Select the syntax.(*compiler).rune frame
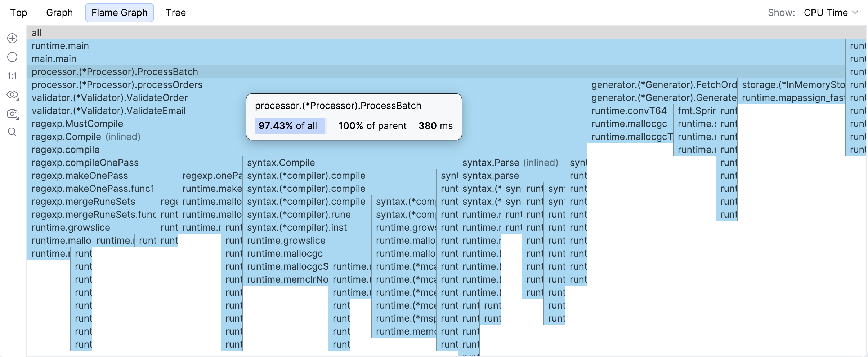This screenshot has height=357, width=868. point(307,215)
